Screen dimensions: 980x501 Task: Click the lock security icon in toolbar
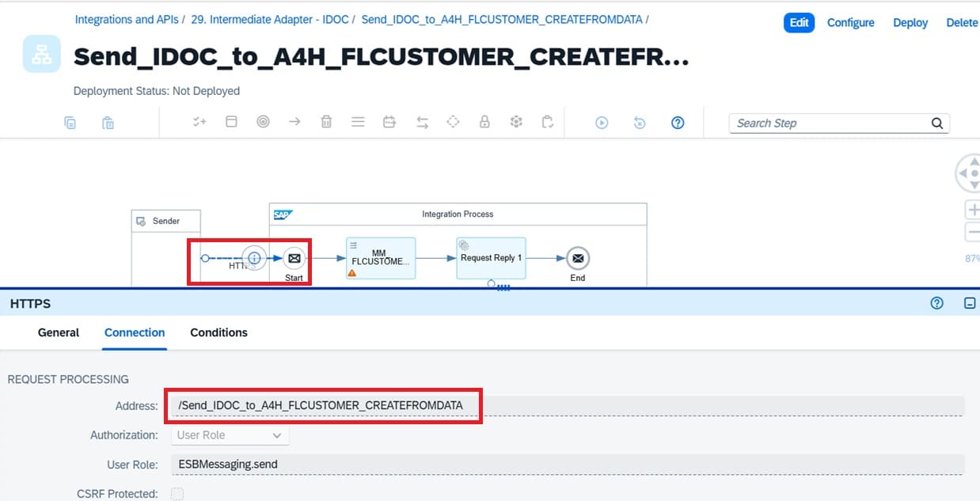(484, 122)
